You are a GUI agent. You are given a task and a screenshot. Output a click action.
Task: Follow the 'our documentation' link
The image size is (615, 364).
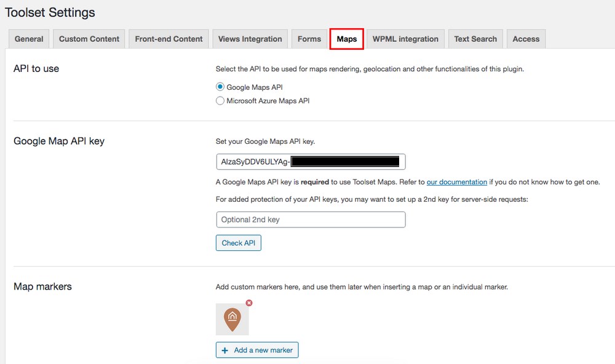click(457, 182)
